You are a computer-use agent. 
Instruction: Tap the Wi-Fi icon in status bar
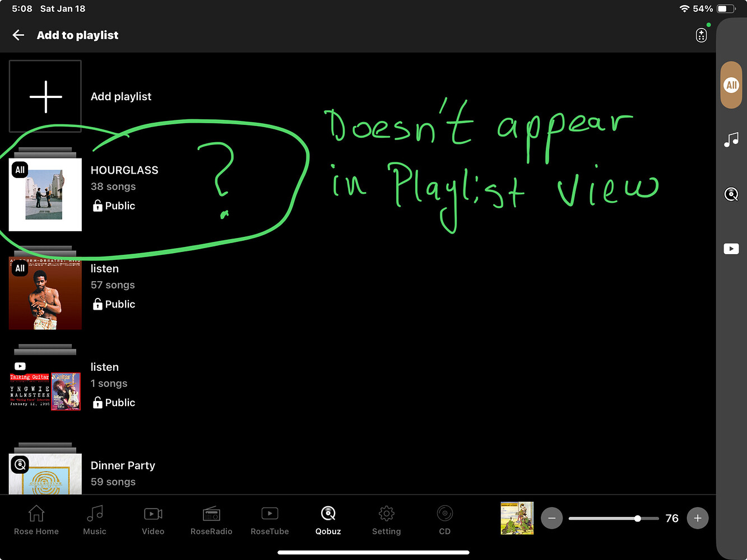[684, 8]
